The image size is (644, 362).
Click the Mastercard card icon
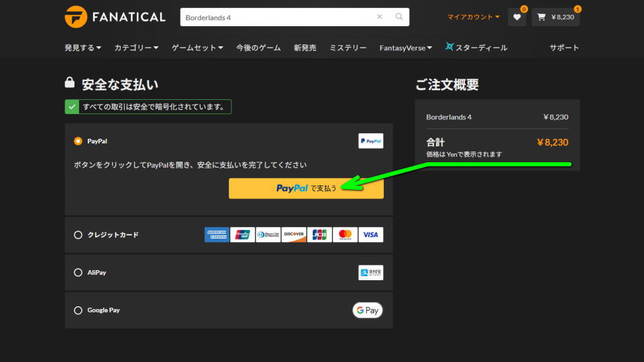coord(345,235)
